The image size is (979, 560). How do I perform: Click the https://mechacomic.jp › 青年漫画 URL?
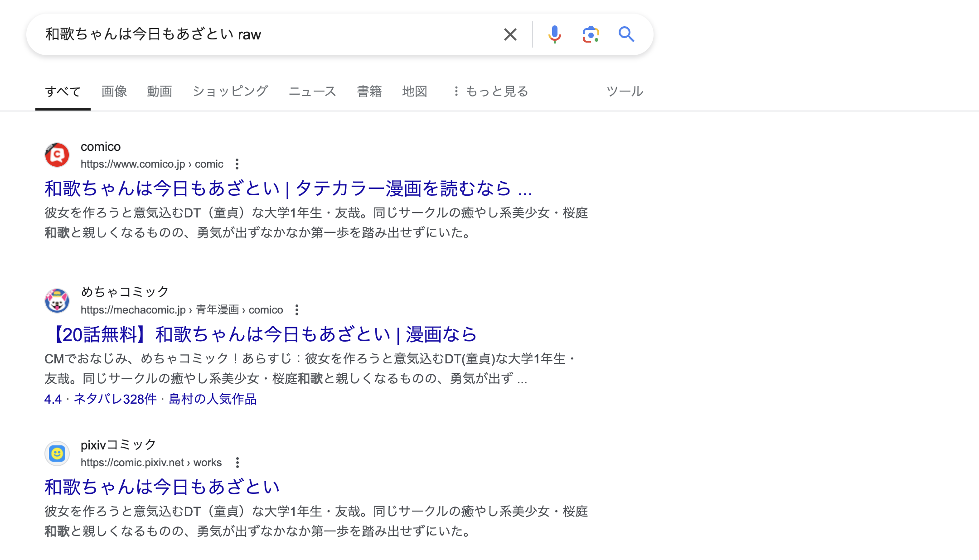pos(182,310)
